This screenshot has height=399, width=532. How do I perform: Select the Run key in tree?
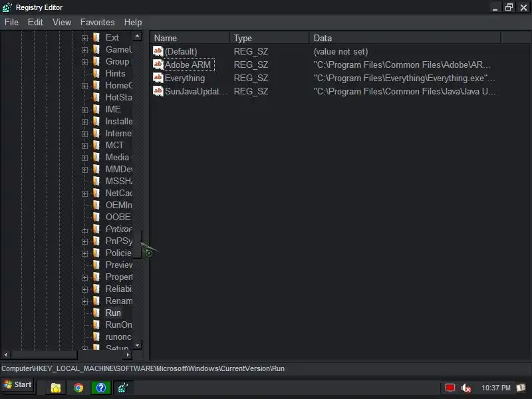click(x=113, y=313)
